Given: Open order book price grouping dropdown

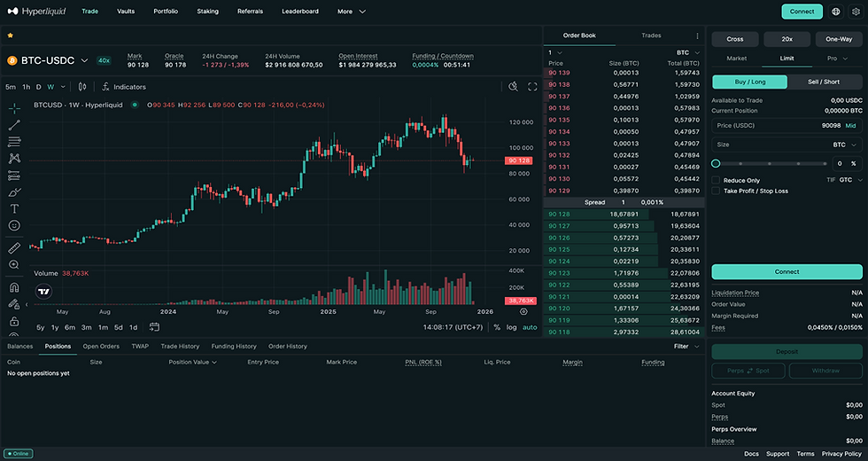Looking at the screenshot, I should (555, 52).
